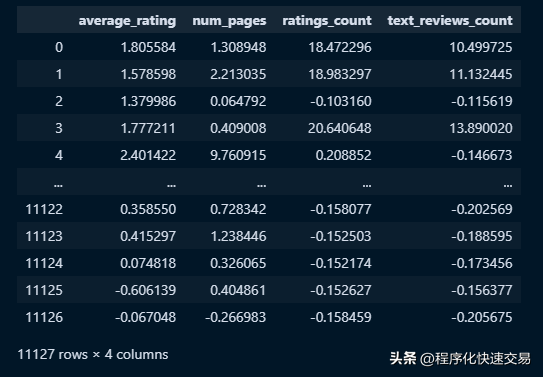This screenshot has height=377, width=543.
Task: Click the text_reviews_count column header
Action: point(450,20)
